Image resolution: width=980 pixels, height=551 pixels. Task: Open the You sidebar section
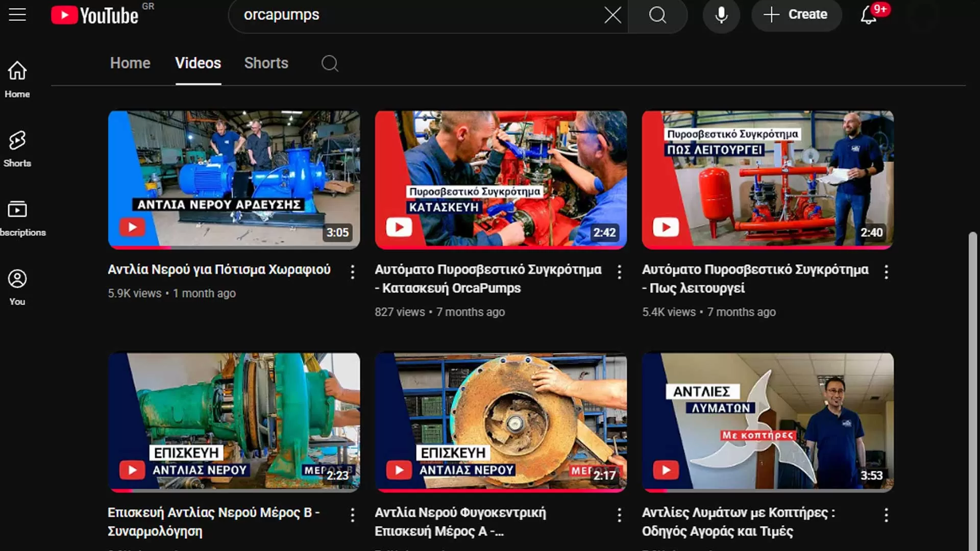[x=17, y=287]
